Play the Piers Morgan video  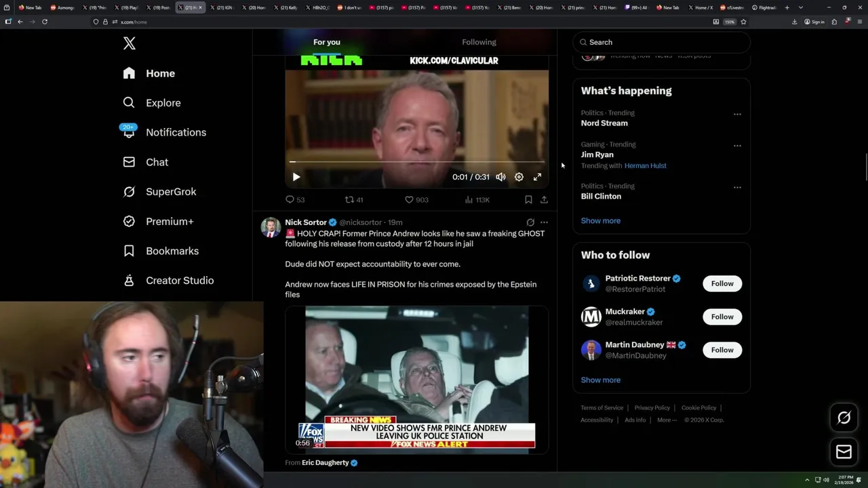[296, 177]
